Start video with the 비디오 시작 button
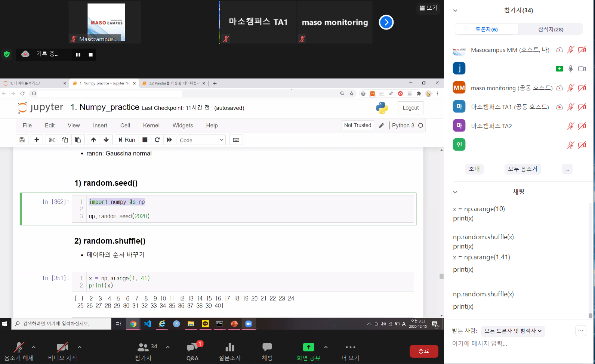This screenshot has height=364, width=595. (62, 351)
